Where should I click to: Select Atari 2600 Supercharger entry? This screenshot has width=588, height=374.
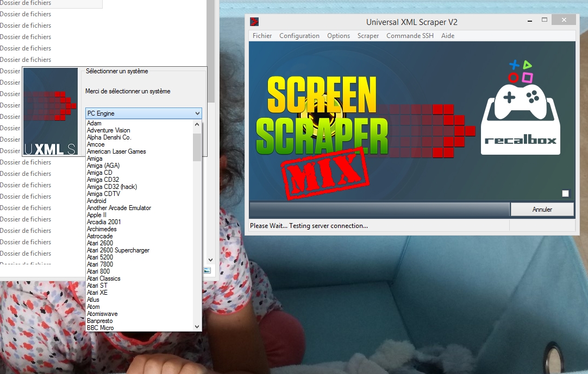click(x=140, y=250)
